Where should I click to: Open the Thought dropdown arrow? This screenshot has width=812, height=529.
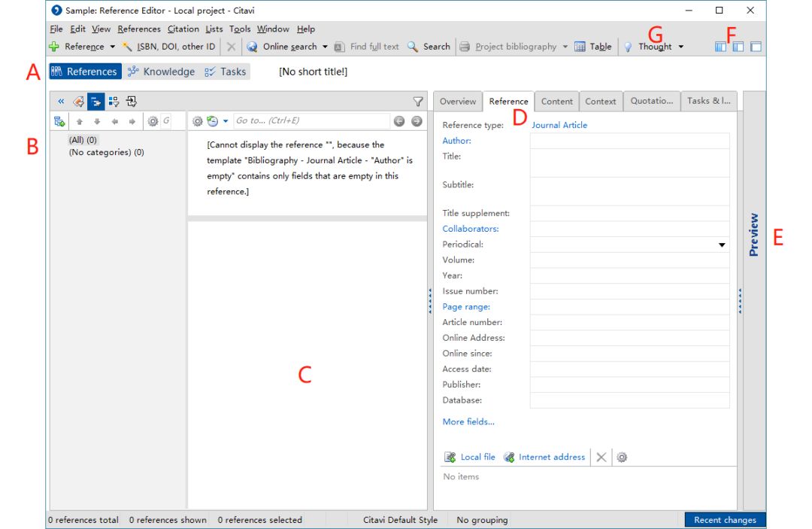[681, 47]
